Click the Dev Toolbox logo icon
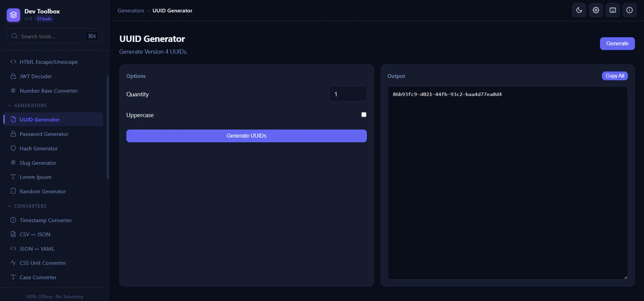 click(13, 15)
